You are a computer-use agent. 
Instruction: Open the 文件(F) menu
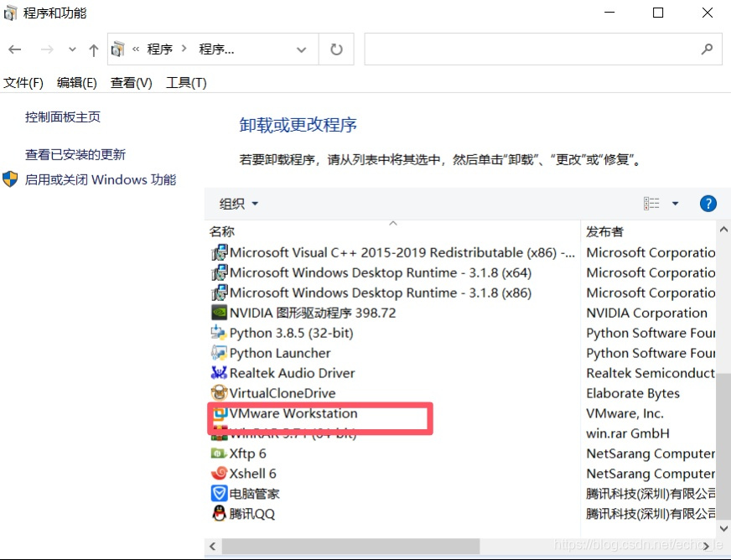(x=23, y=83)
